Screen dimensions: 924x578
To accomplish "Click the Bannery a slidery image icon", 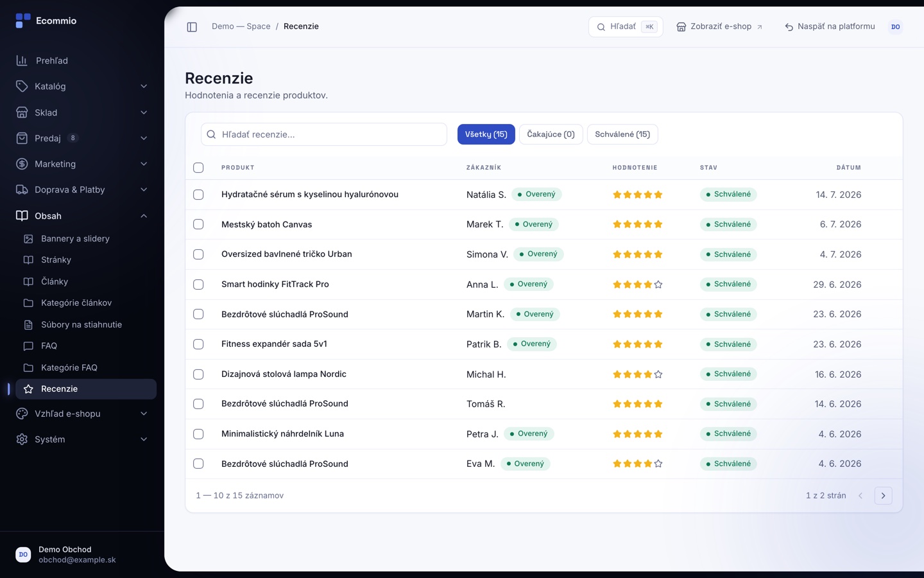I will tap(28, 239).
